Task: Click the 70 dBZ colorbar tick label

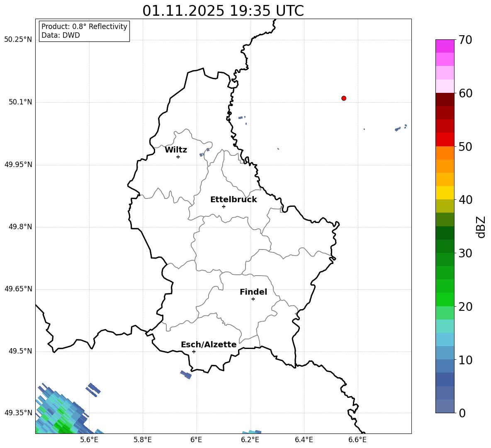Action: point(465,40)
